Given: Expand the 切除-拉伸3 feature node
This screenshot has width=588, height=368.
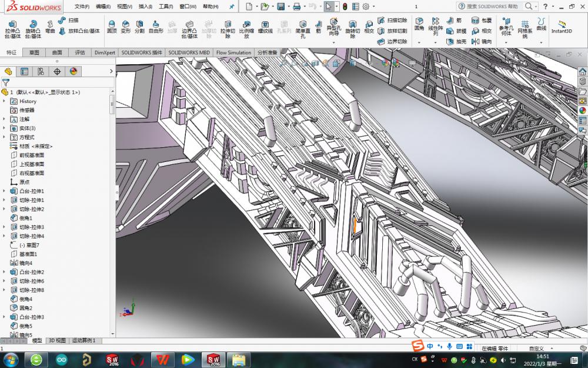Looking at the screenshot, I should coord(4,227).
